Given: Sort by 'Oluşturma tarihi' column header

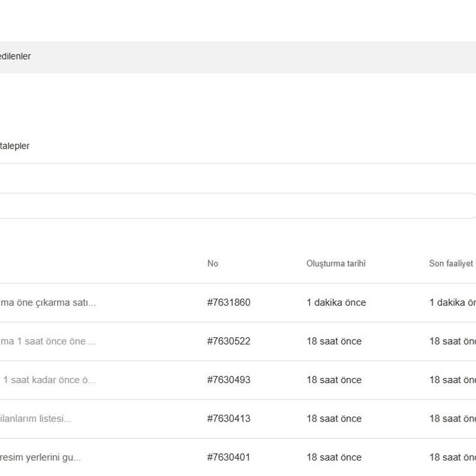Looking at the screenshot, I should click(335, 263).
